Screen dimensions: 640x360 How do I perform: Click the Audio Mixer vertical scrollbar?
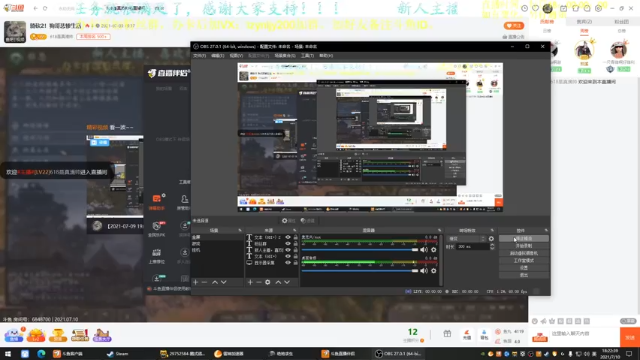click(440, 260)
